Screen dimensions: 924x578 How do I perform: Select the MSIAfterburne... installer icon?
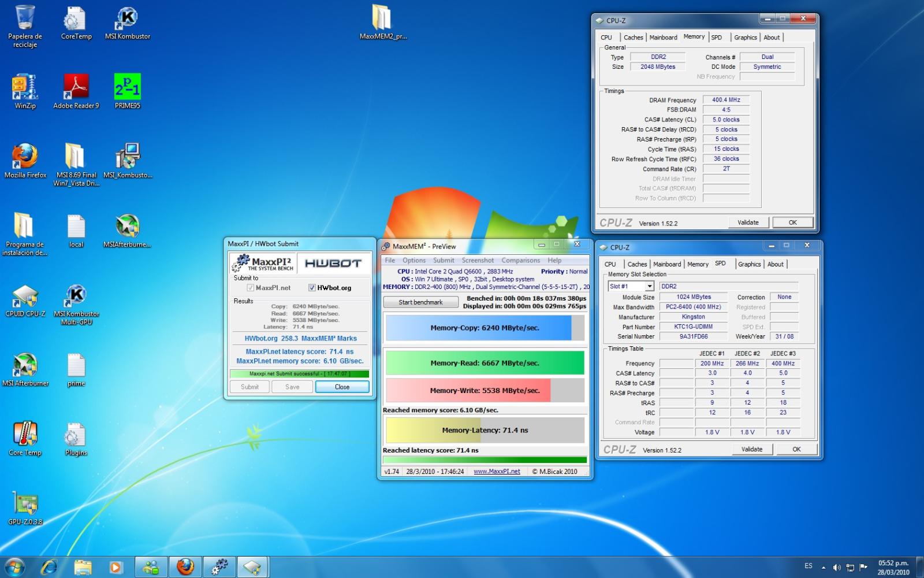coord(128,231)
